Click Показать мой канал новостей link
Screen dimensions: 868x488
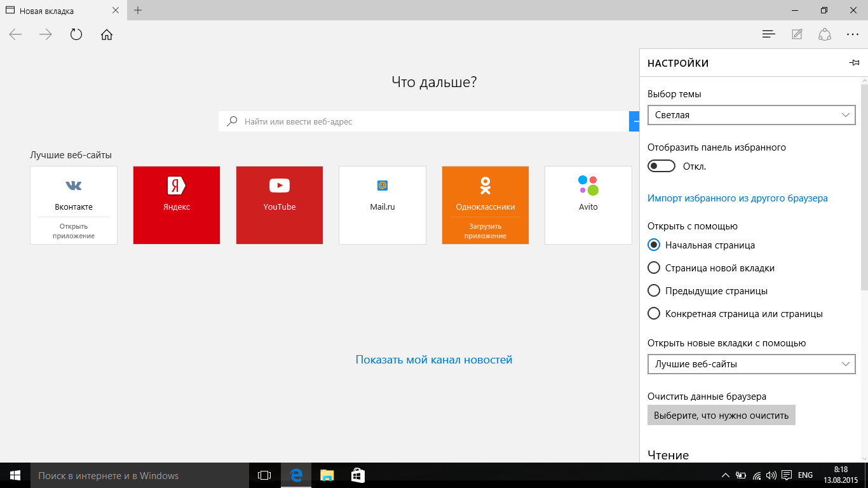click(434, 360)
